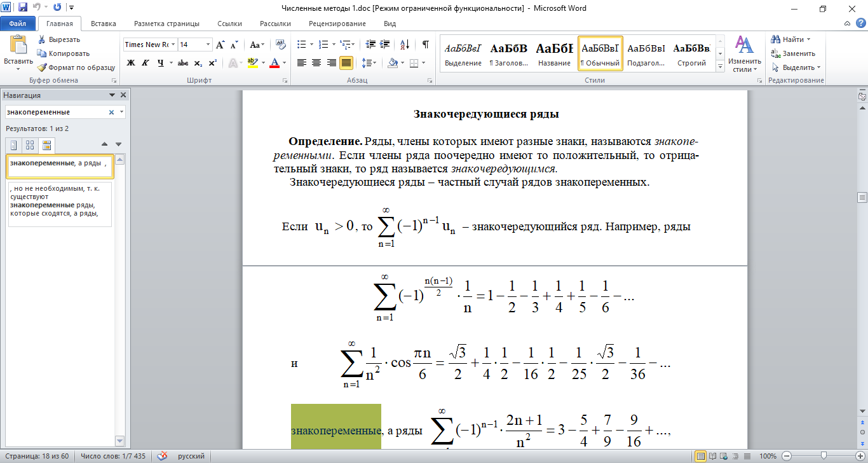Image resolution: width=868 pixels, height=463 pixels.
Task: Open the font size dropdown showing 14
Action: [208, 45]
